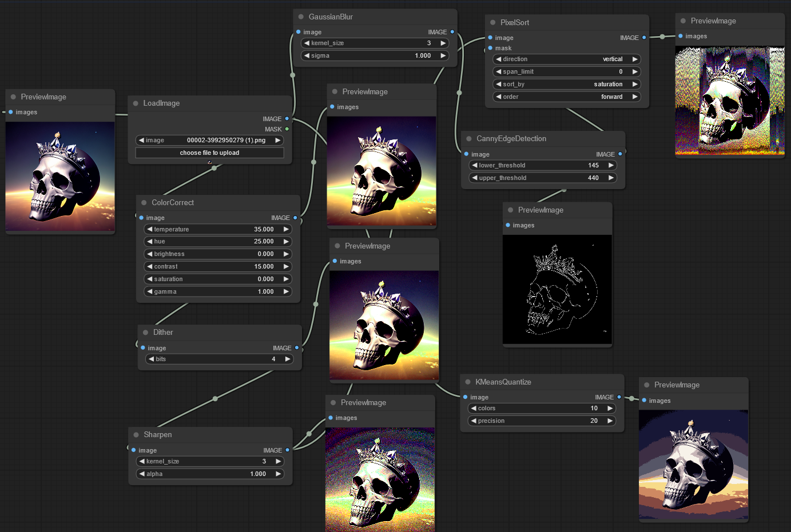Image resolution: width=791 pixels, height=532 pixels.
Task: Toggle the Sharpen node collapse dot
Action: pyautogui.click(x=136, y=435)
